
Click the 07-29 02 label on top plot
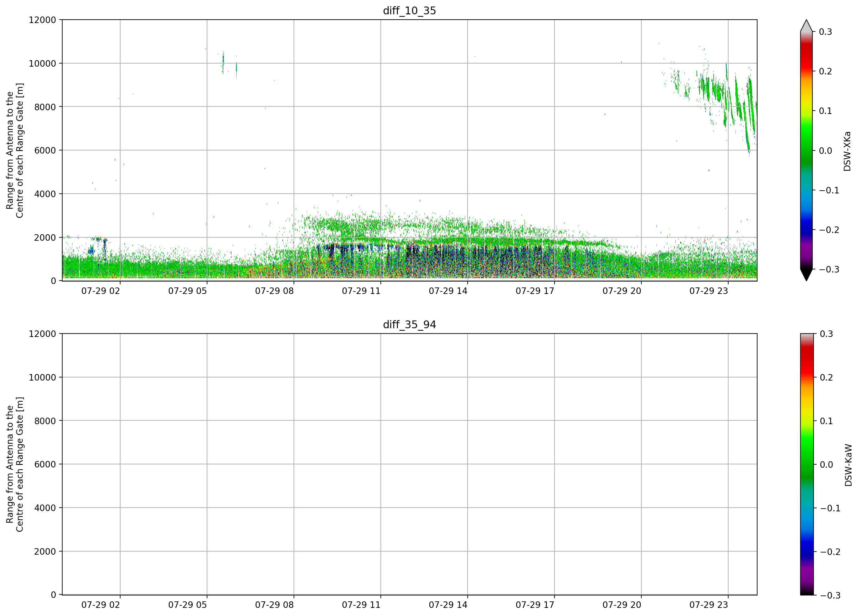pyautogui.click(x=101, y=291)
